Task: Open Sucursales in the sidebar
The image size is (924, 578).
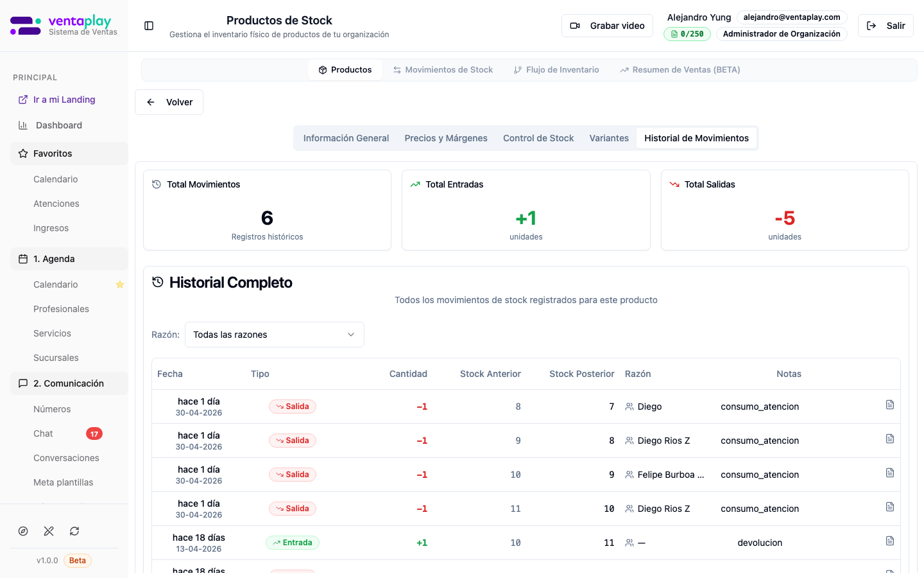Action: click(x=56, y=358)
